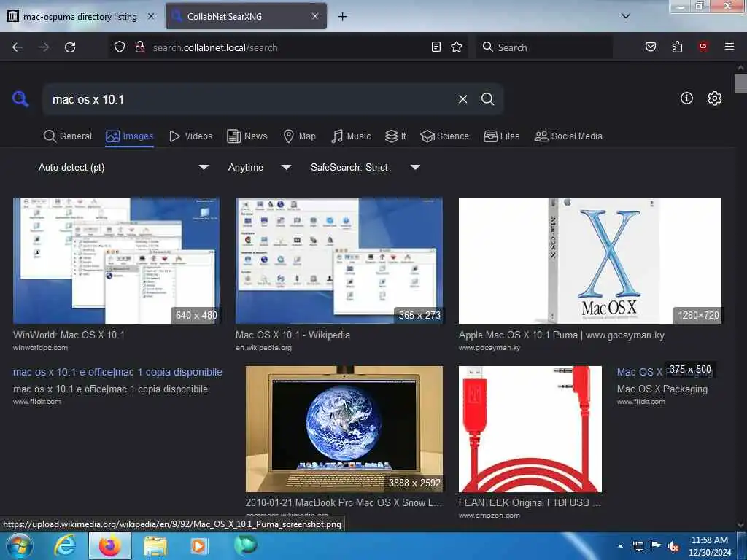Open the Social Media category
The width and height of the screenshot is (747, 560).
pyautogui.click(x=568, y=136)
